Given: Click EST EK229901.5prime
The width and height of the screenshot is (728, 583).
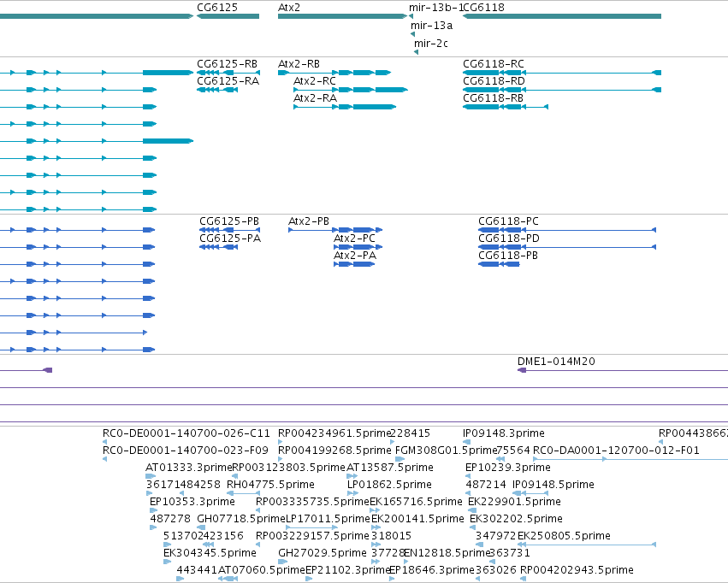Looking at the screenshot, I should click(514, 502).
